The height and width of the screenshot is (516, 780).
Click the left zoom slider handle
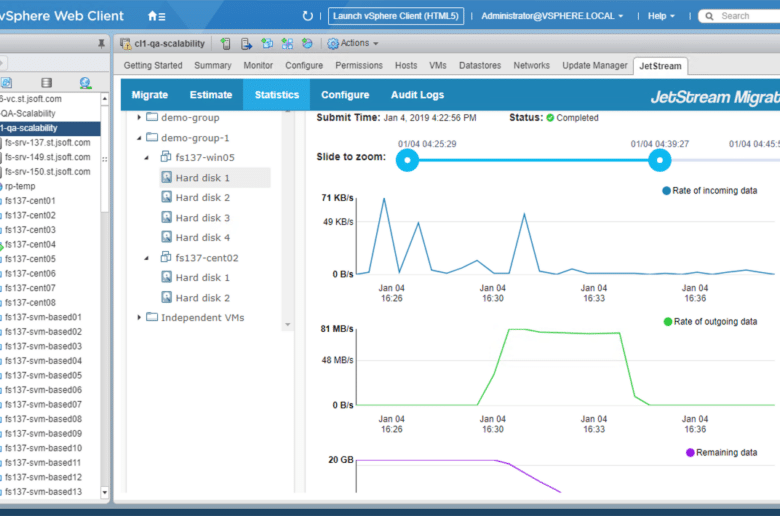coord(407,160)
